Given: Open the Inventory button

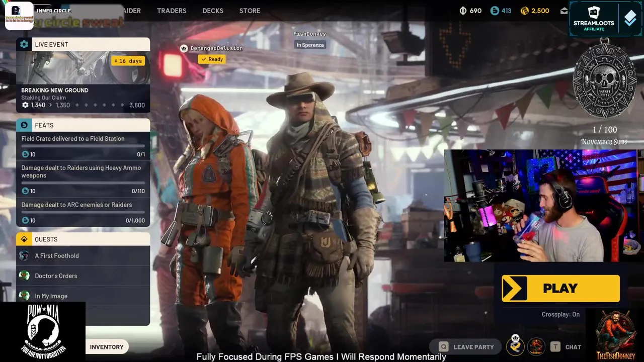Looking at the screenshot, I should (x=107, y=347).
